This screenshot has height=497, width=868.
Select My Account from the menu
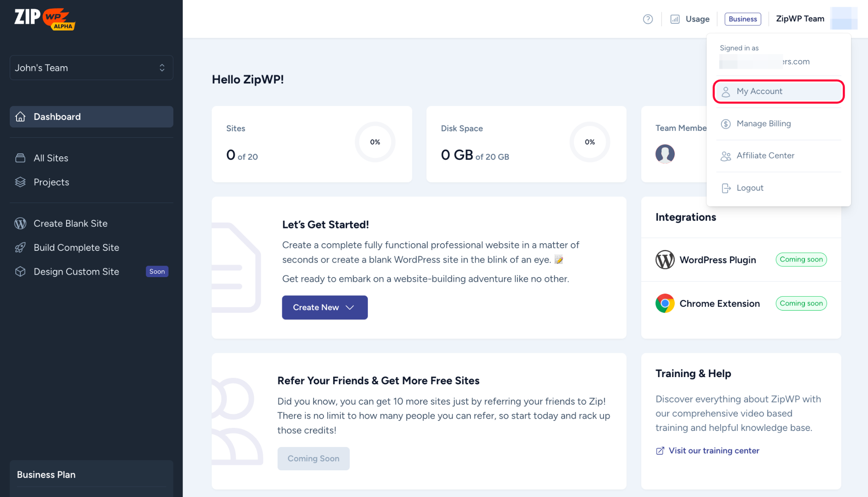pos(779,92)
